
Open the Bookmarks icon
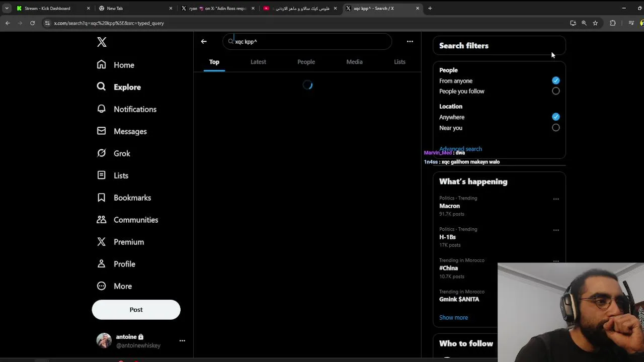point(102,198)
